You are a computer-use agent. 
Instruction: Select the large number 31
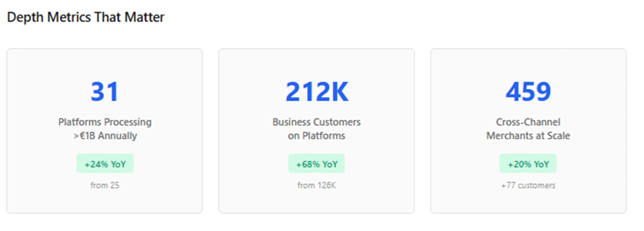click(x=105, y=92)
